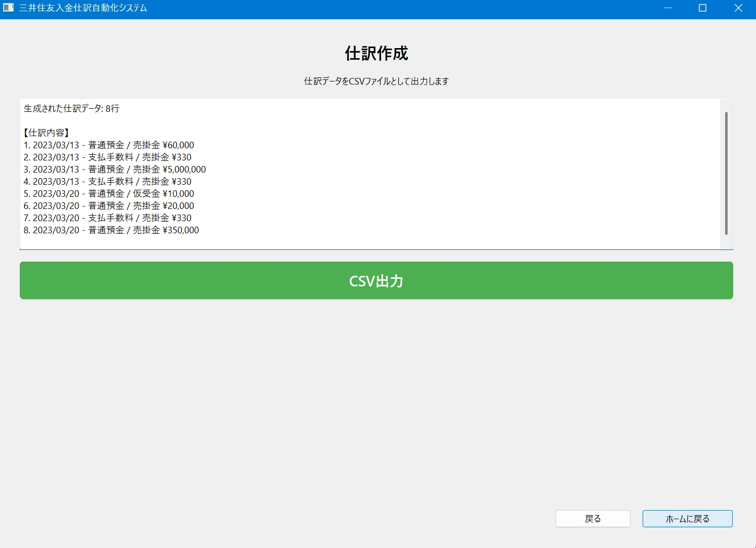The height and width of the screenshot is (548, 756).
Task: Return home via ホームに戻る button
Action: (x=687, y=519)
